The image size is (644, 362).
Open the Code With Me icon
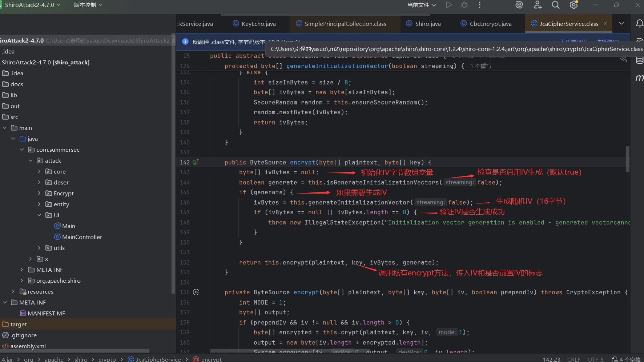(x=538, y=5)
